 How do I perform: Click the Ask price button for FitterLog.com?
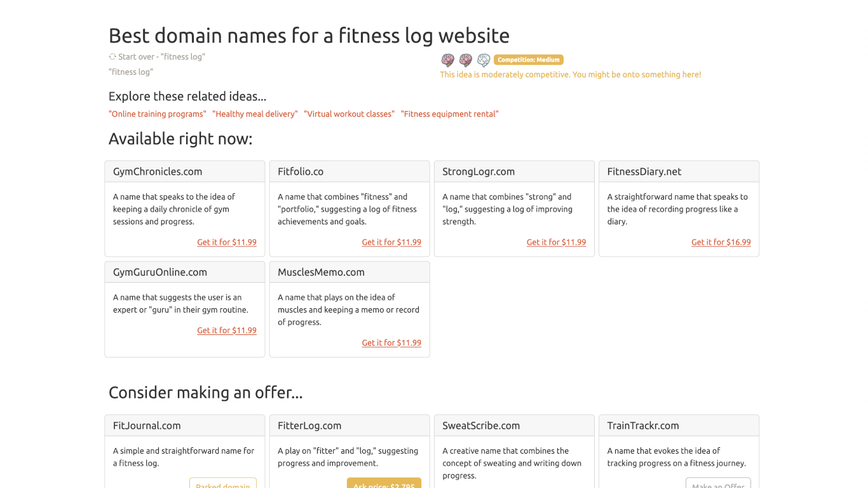(384, 484)
